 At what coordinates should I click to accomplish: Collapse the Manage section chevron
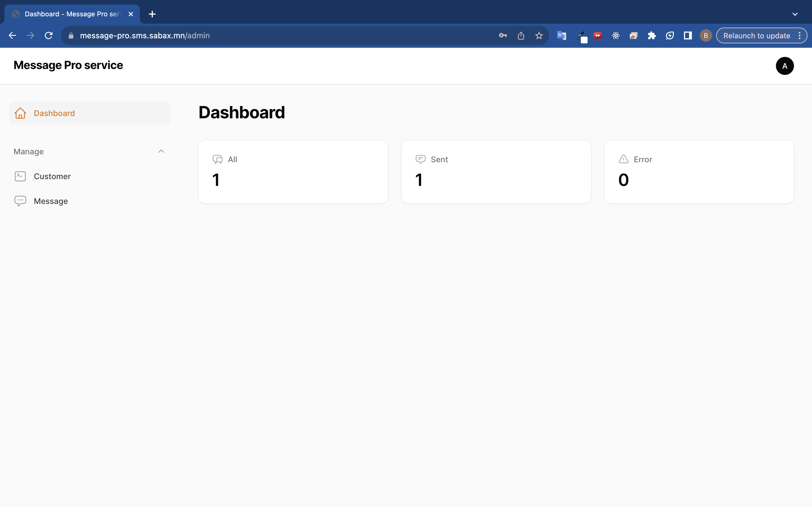point(161,151)
